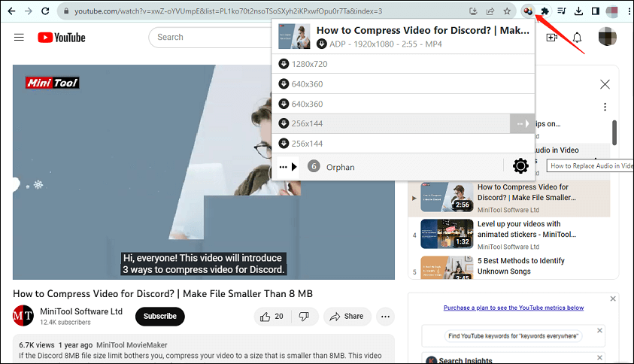Click the MiniTool channel avatar
This screenshot has height=364, width=634.
click(x=23, y=315)
